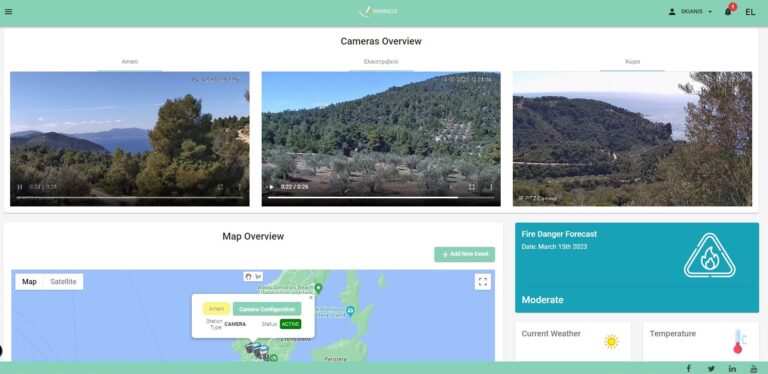
Task: Switch map to Satellite view
Action: tap(63, 281)
